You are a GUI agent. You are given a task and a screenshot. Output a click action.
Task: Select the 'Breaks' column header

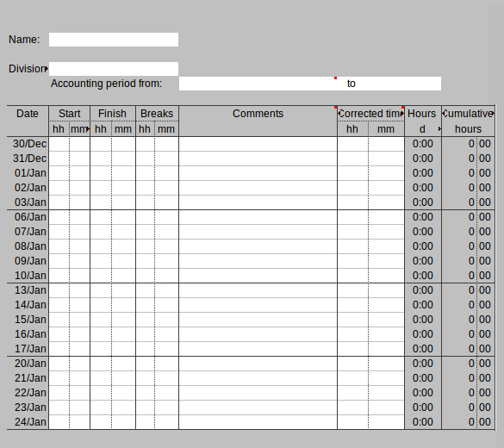pyautogui.click(x=157, y=114)
